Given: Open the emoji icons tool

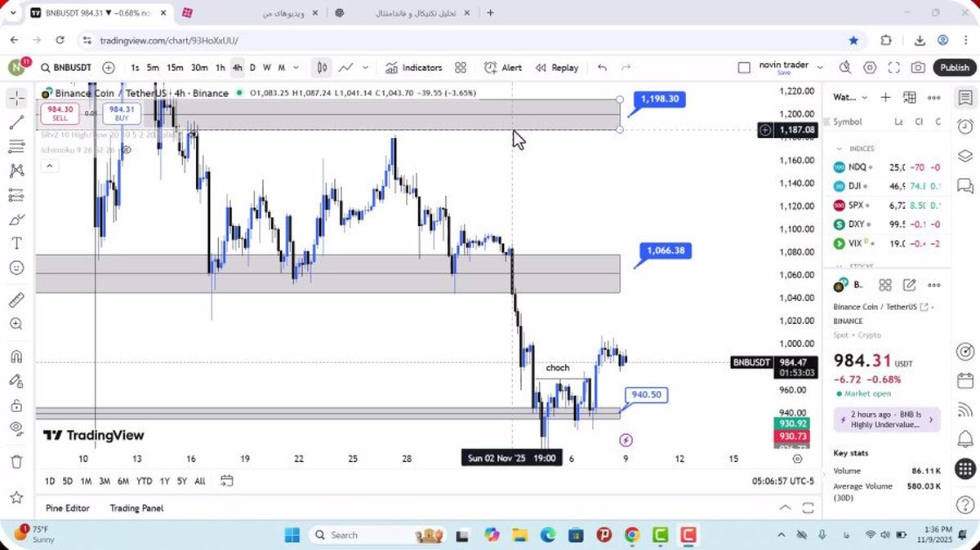Looking at the screenshot, I should [16, 268].
